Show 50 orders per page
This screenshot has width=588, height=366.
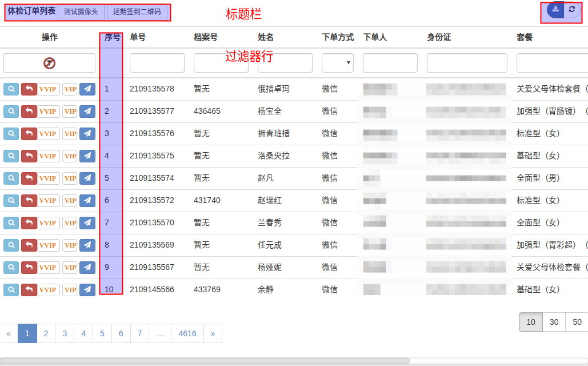(577, 322)
